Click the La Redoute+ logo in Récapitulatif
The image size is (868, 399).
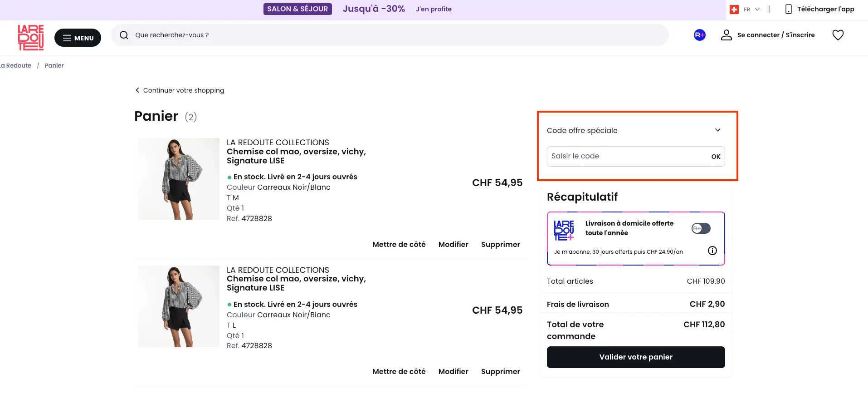[564, 231]
